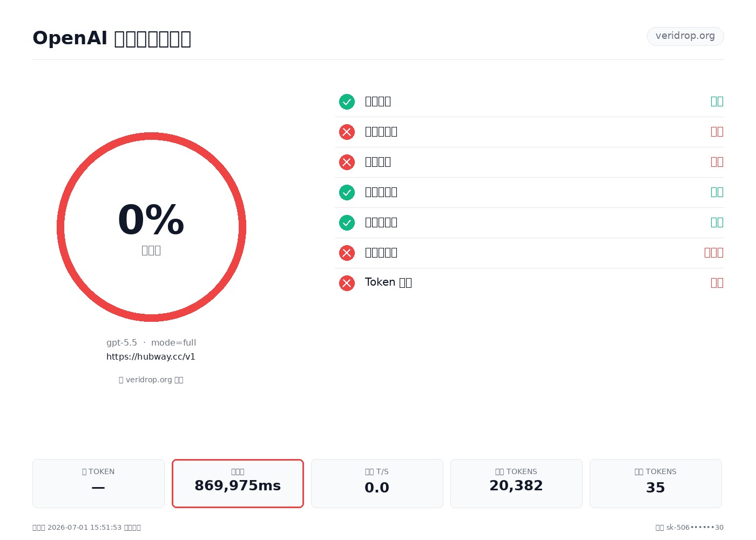Click the veridrop.org attribution text below URL
This screenshot has height=540, width=756.
coord(151,380)
